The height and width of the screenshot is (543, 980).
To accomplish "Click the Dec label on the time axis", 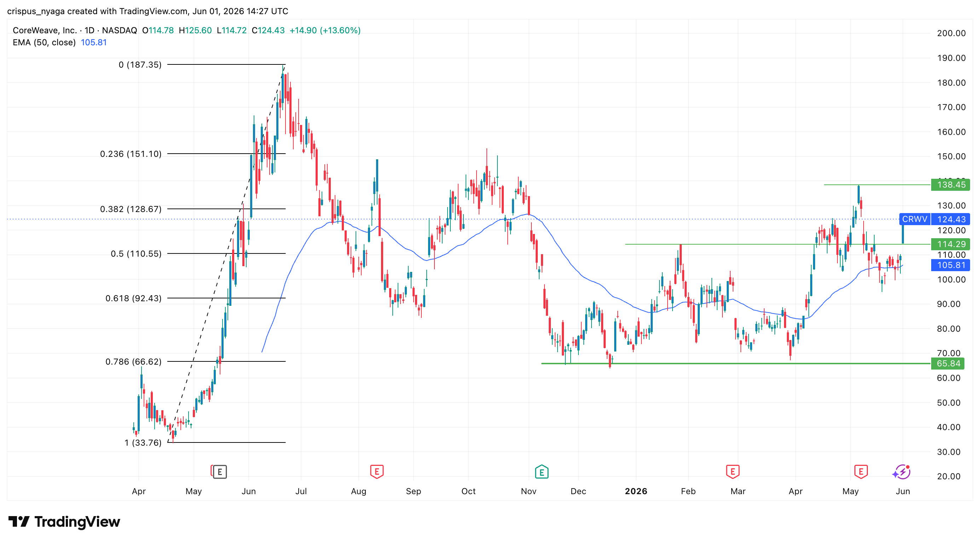I will [x=578, y=491].
